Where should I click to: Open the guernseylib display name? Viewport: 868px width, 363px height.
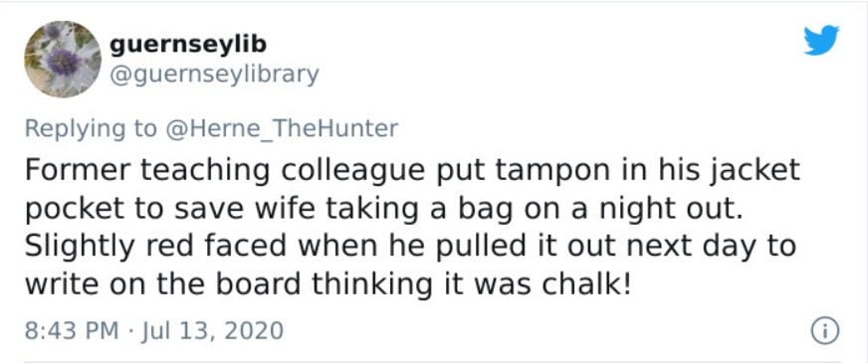[x=188, y=45]
